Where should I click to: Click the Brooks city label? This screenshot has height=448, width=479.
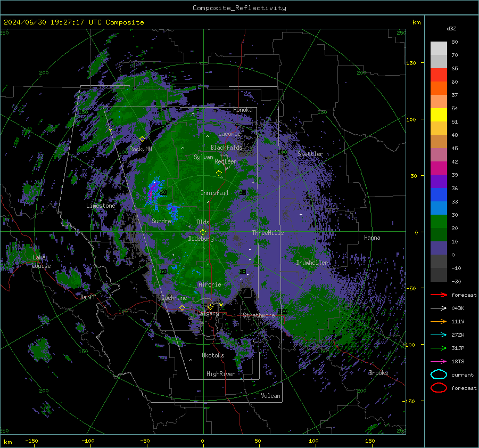pyautogui.click(x=378, y=373)
